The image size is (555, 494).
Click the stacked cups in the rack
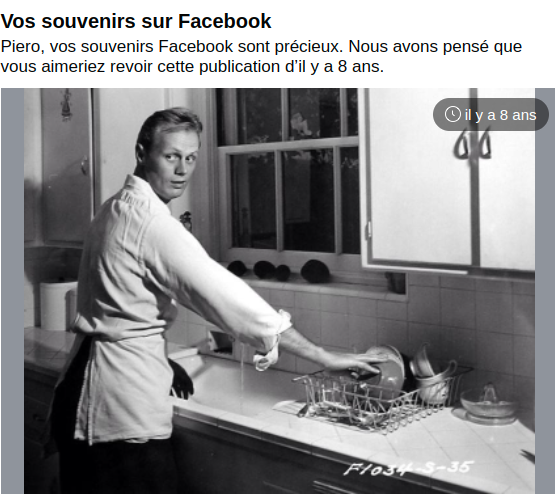[x=432, y=375]
